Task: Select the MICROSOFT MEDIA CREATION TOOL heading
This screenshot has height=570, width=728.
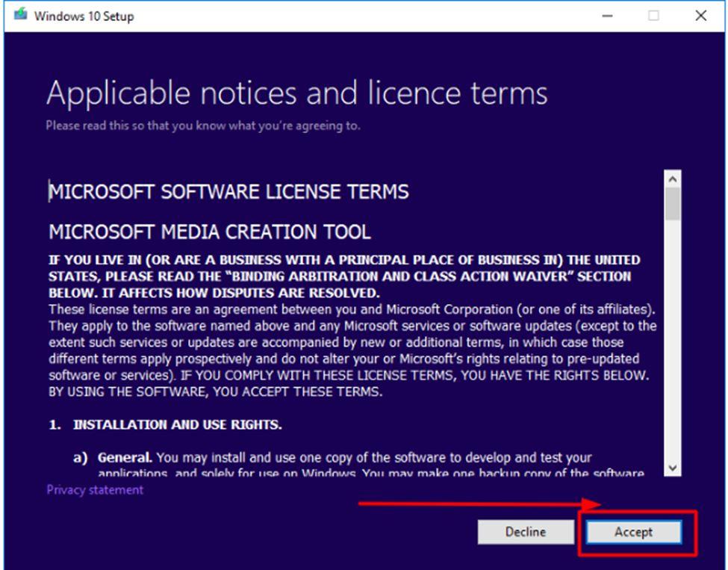Action: [209, 232]
